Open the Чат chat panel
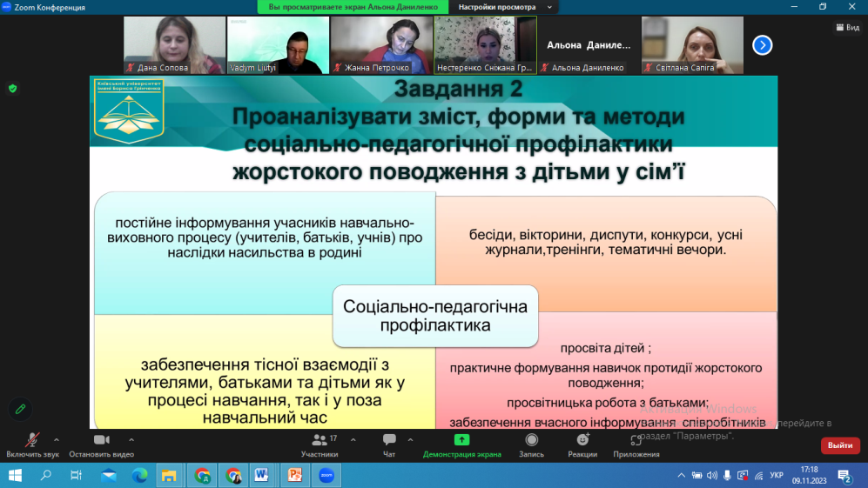 tap(389, 441)
